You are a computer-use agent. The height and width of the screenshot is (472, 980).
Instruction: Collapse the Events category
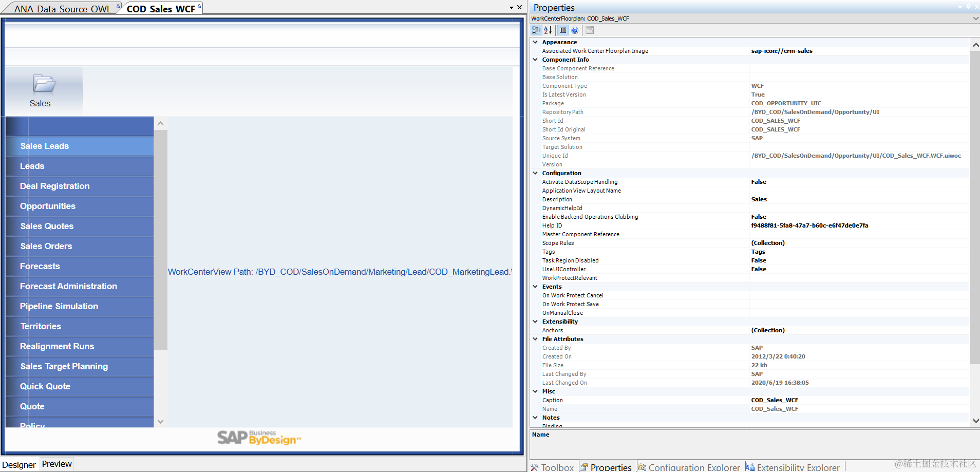coord(535,287)
